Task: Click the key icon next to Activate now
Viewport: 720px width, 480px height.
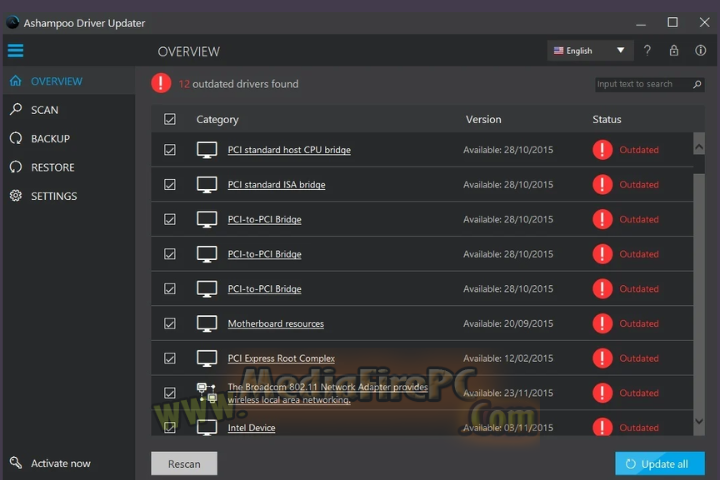Action: [x=16, y=463]
